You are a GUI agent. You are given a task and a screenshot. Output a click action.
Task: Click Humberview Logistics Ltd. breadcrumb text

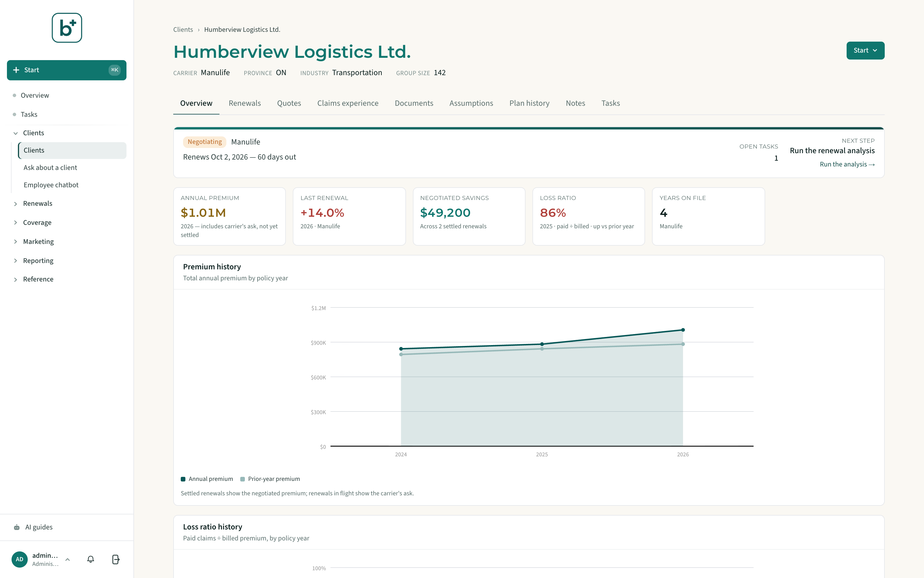[242, 29]
